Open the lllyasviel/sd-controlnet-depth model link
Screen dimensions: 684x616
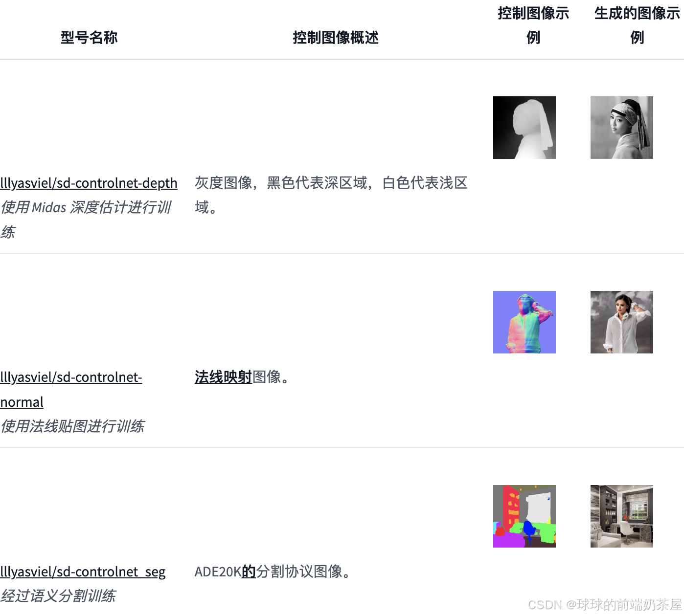89,183
